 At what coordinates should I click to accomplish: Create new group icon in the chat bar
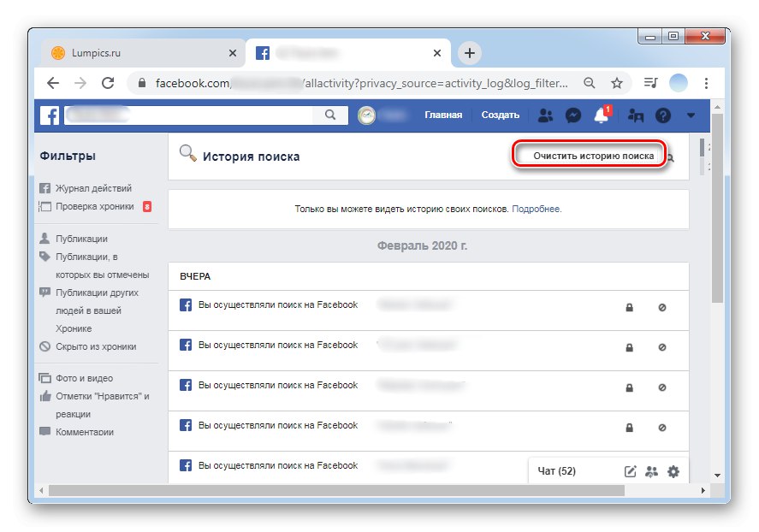651,471
